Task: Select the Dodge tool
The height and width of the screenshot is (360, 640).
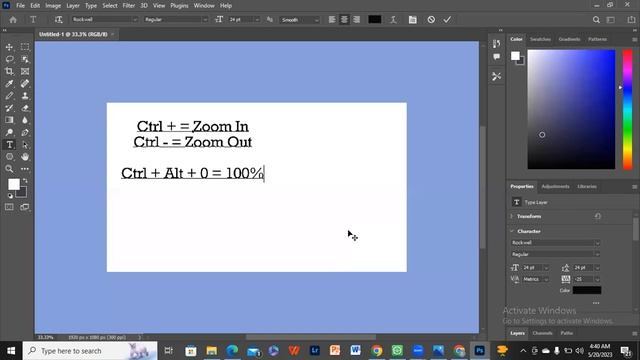Action: (x=9, y=132)
